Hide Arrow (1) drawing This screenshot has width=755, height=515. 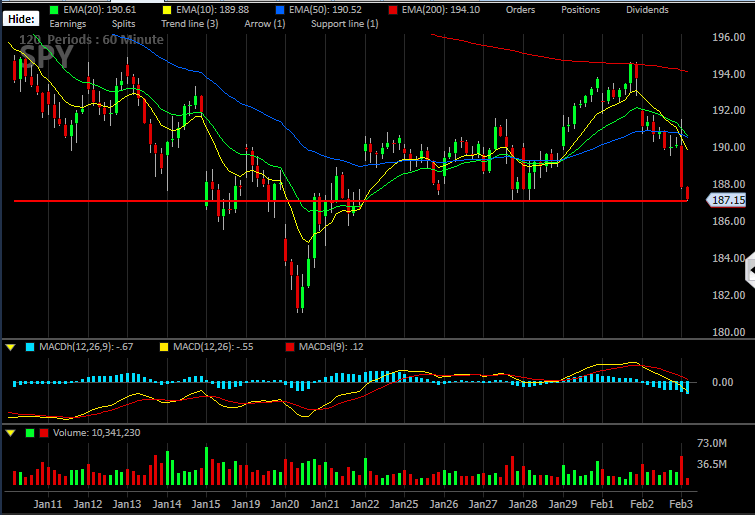coord(265,24)
